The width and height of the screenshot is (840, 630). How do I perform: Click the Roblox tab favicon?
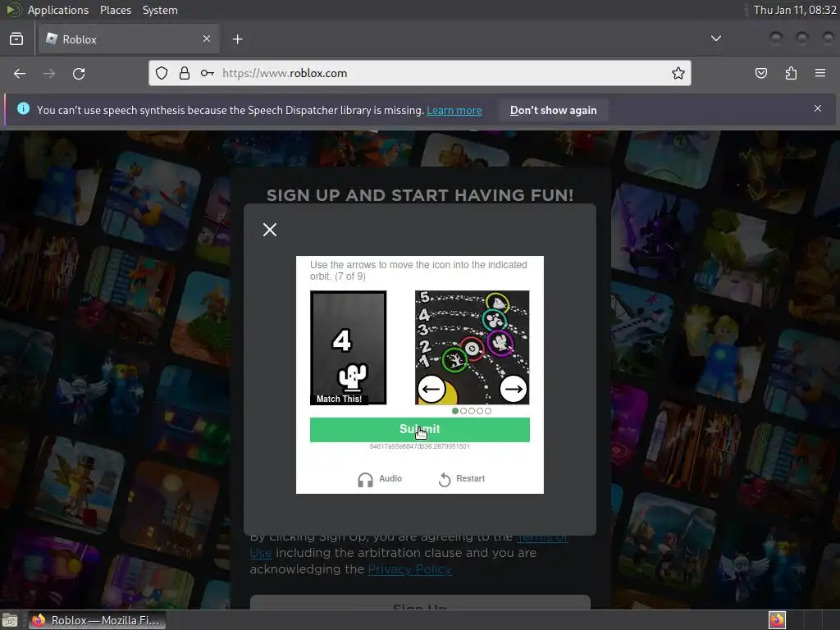52,39
